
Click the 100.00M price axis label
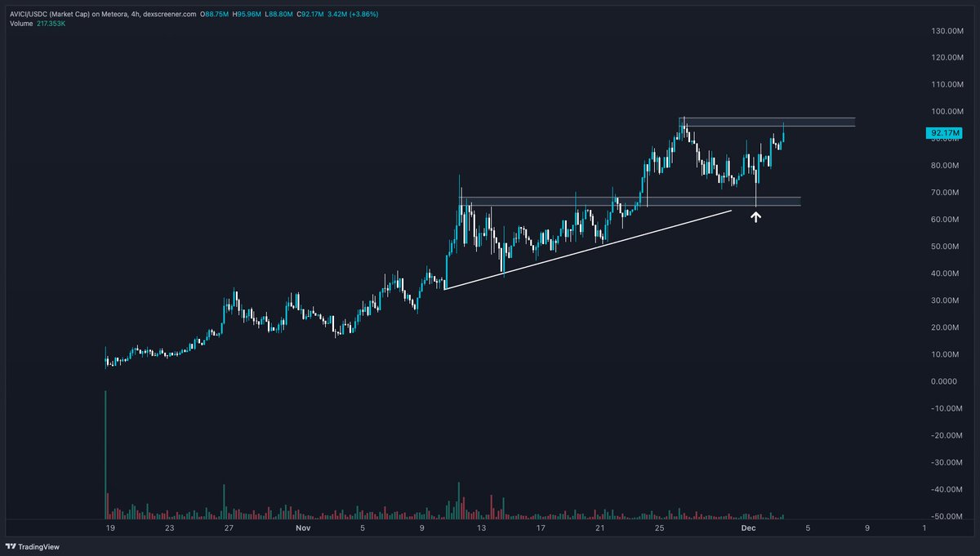947,111
